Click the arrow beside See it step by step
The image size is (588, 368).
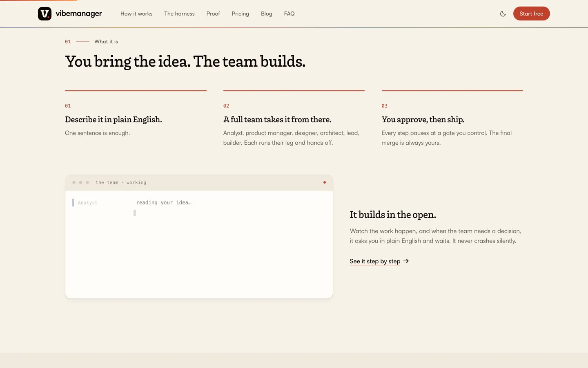(406, 261)
